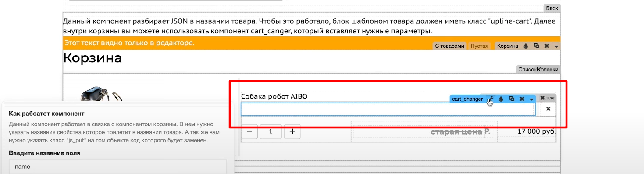Click the quantity field showing 1

(x=270, y=131)
